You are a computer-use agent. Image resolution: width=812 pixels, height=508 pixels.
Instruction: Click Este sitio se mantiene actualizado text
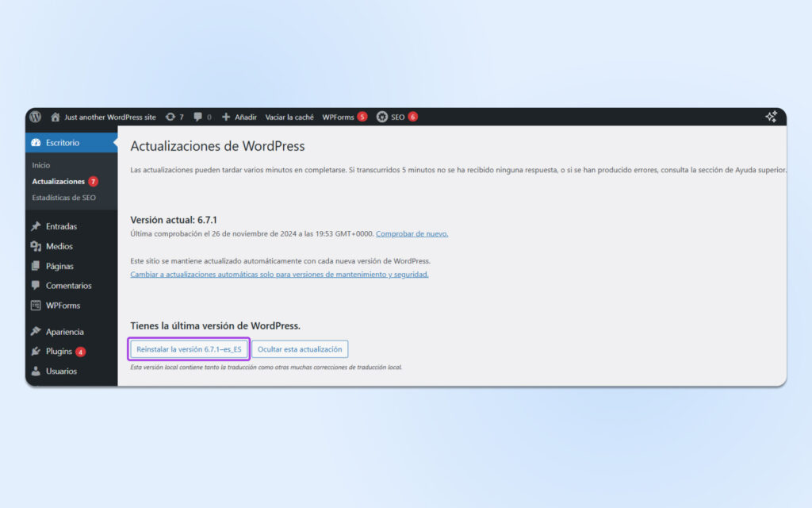(280, 260)
